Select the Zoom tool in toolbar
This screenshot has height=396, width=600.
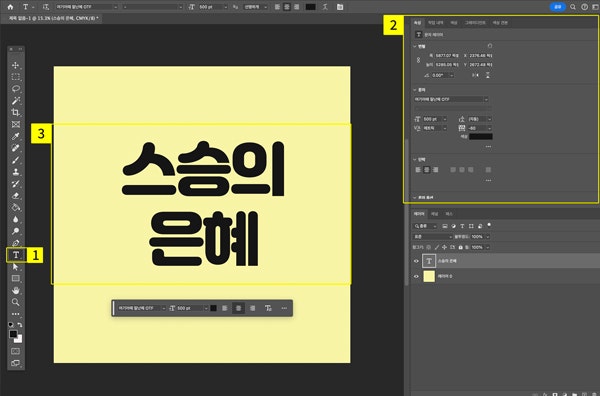pyautogui.click(x=16, y=302)
